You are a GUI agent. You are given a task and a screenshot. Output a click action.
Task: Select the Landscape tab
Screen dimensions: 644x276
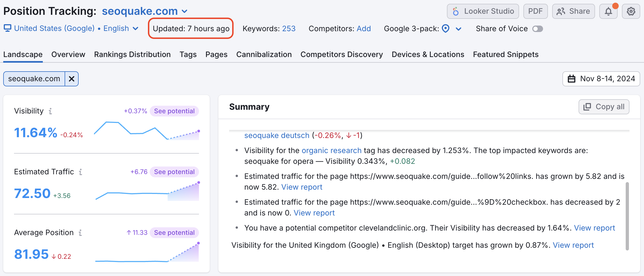tap(23, 54)
